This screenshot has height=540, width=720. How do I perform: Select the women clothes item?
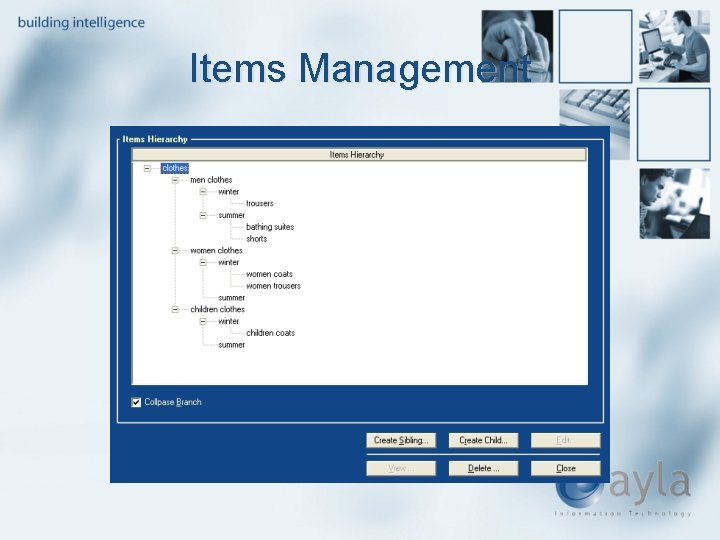[216, 251]
